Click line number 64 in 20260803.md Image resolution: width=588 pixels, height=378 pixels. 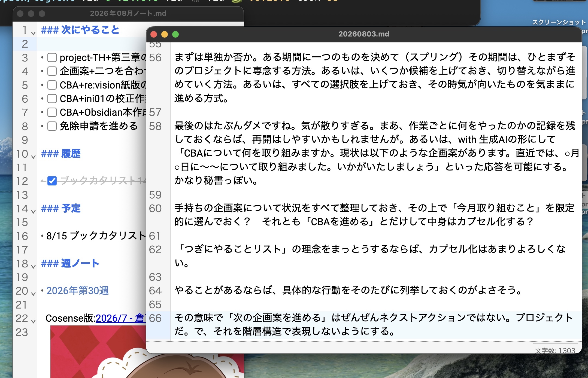coord(155,291)
